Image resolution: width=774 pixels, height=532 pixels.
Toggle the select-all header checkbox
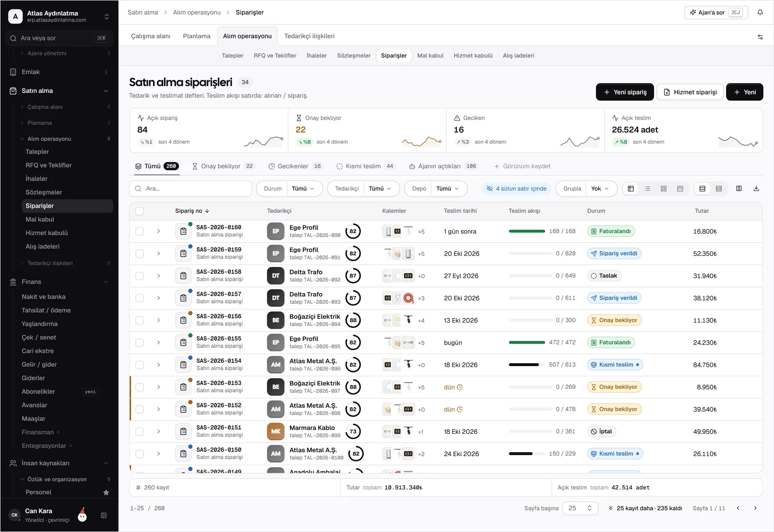tap(140, 211)
